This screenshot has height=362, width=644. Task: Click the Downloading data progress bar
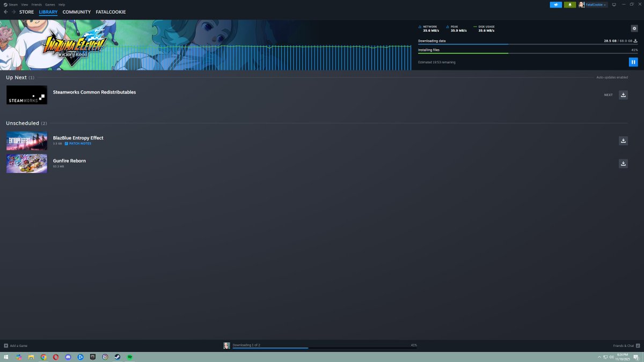[x=528, y=44]
